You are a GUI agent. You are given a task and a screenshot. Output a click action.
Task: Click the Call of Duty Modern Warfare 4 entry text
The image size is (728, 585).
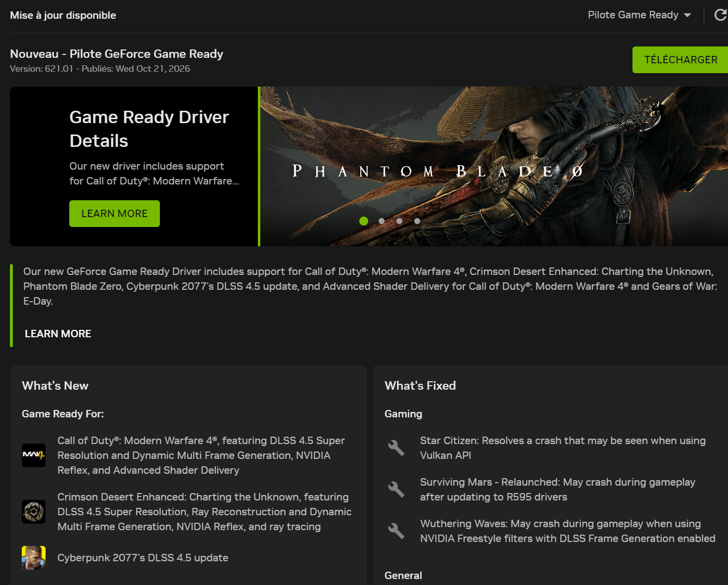201,455
